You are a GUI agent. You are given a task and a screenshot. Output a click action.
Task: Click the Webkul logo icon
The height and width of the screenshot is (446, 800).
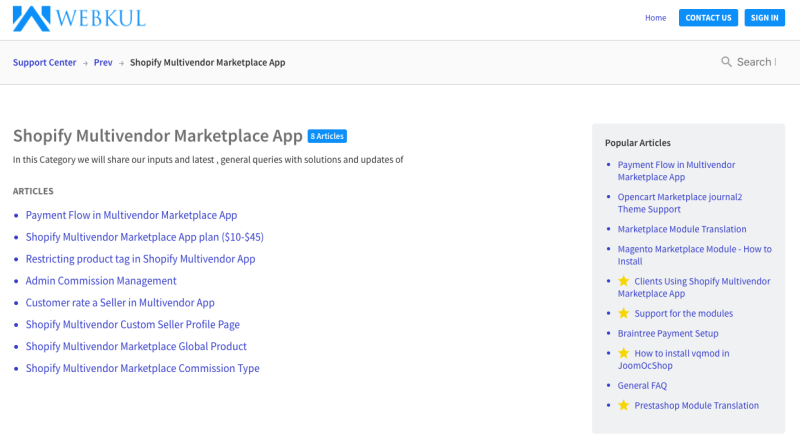coord(32,18)
